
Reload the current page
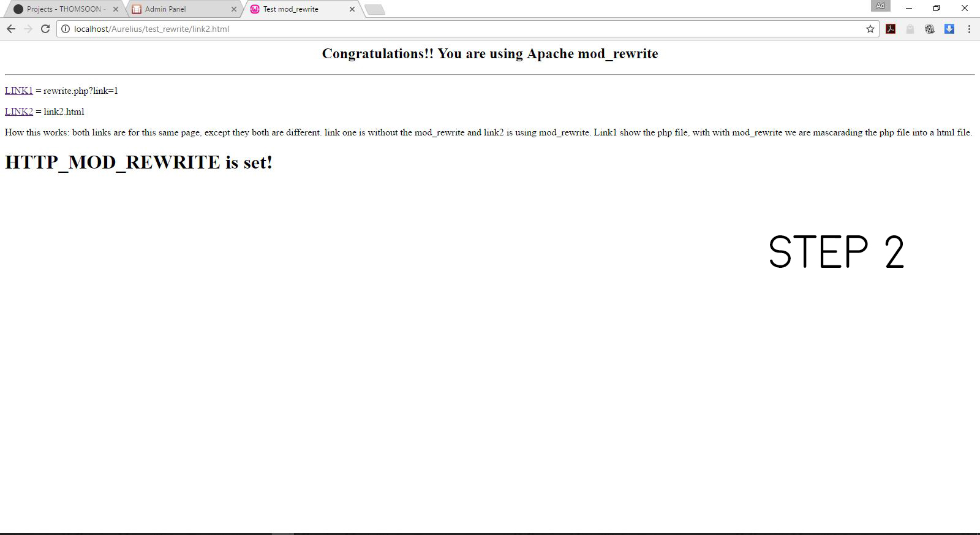pyautogui.click(x=45, y=29)
